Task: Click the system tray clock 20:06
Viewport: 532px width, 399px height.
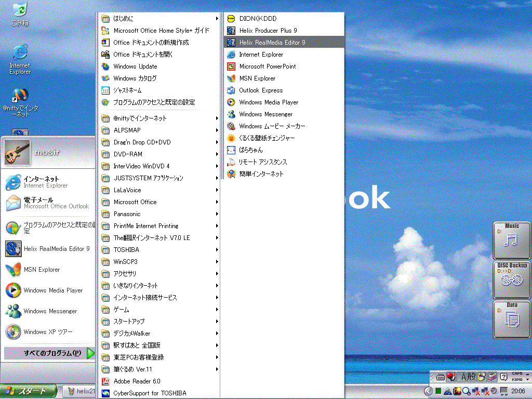Action: tap(518, 391)
